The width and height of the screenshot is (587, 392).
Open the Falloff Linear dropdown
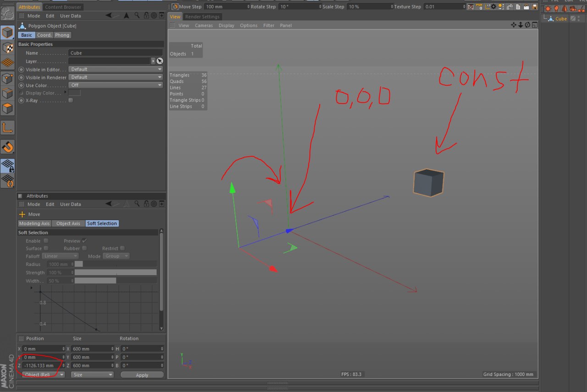click(x=61, y=256)
